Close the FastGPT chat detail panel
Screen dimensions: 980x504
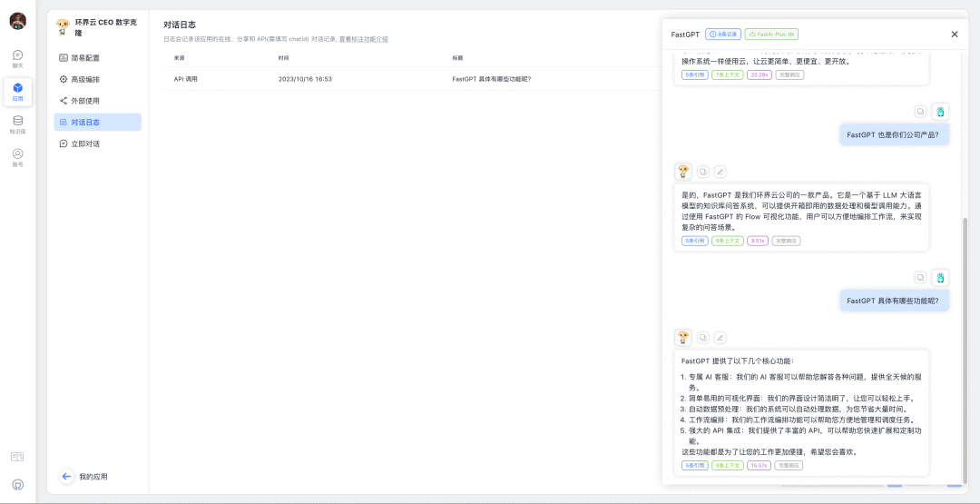[x=955, y=35]
